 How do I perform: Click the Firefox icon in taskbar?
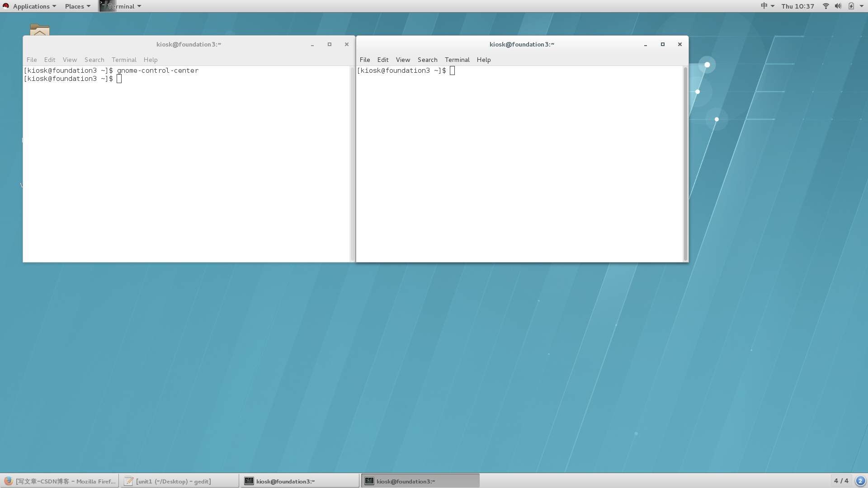[8, 481]
